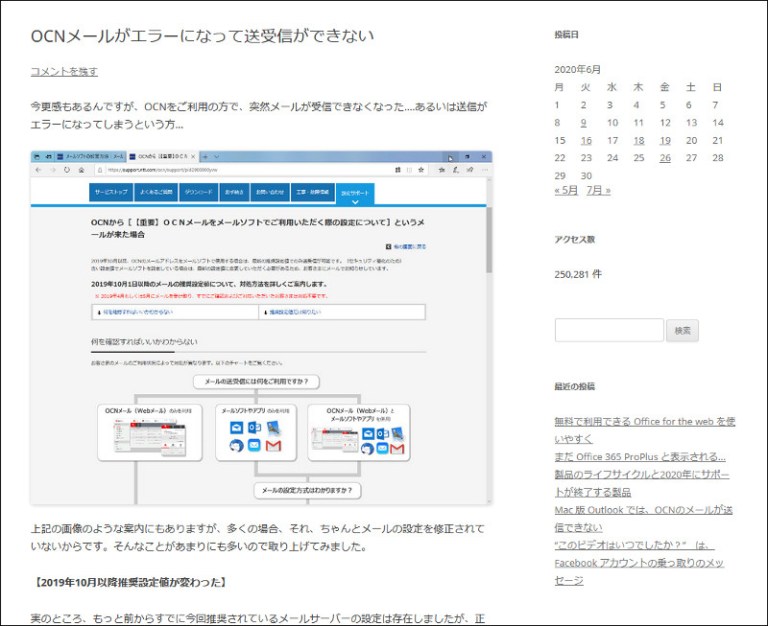Screen dimensions: 768x626
Task: Click the 【2019年10月以降推奨設定値が変わった】 subheading
Action: pyautogui.click(x=129, y=582)
